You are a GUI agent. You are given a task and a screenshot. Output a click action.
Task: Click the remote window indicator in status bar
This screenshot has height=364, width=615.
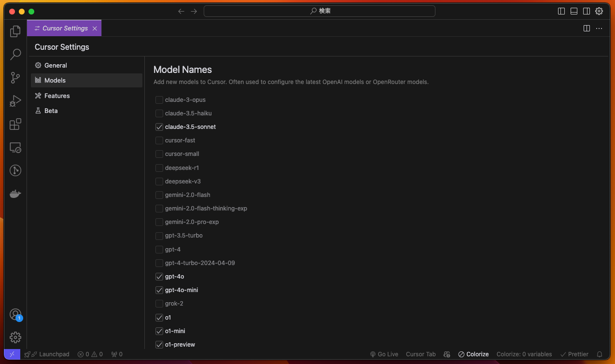[12, 354]
